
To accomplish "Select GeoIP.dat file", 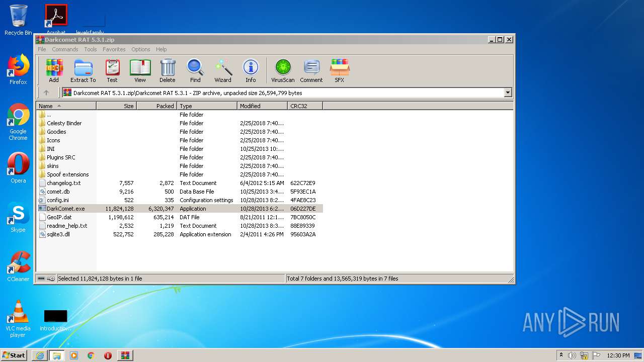I will click(x=59, y=217).
